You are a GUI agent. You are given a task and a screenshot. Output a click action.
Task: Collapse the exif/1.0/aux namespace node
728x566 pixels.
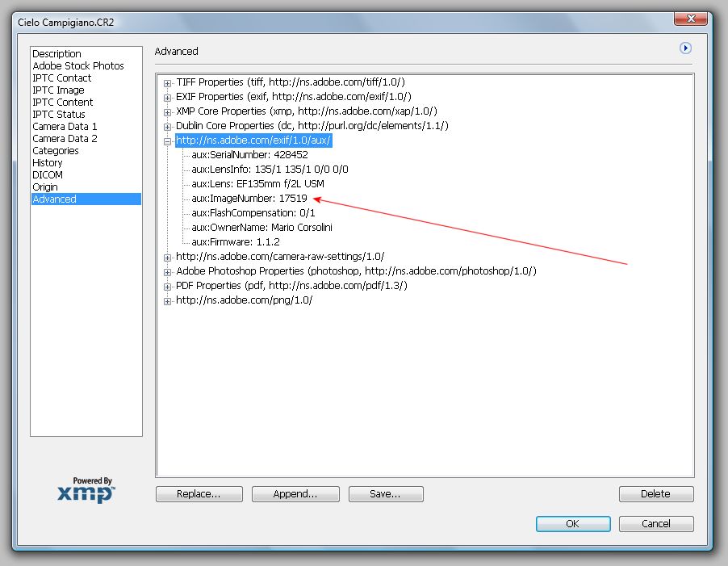pyautogui.click(x=168, y=140)
